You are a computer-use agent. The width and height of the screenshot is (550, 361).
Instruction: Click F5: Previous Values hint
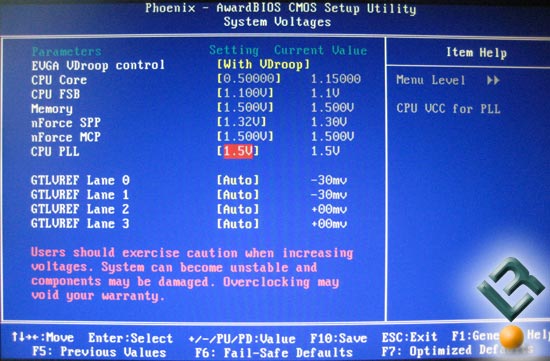pyautogui.click(x=99, y=352)
